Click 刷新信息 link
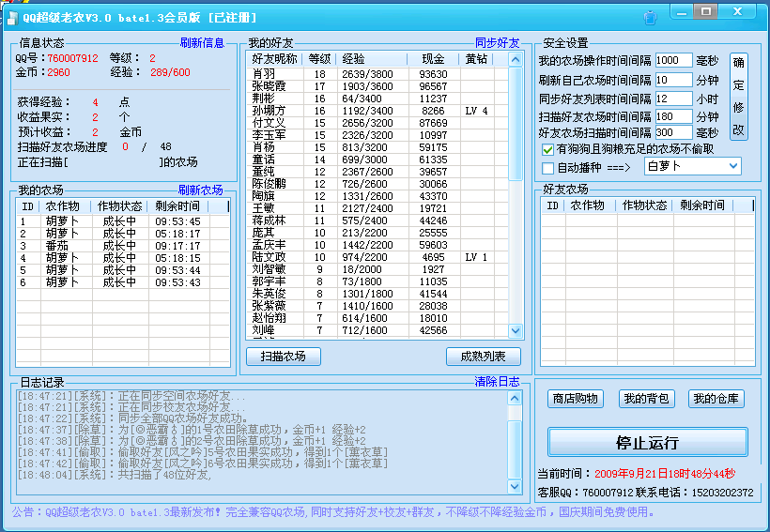The height and width of the screenshot is (532, 770). pos(202,43)
